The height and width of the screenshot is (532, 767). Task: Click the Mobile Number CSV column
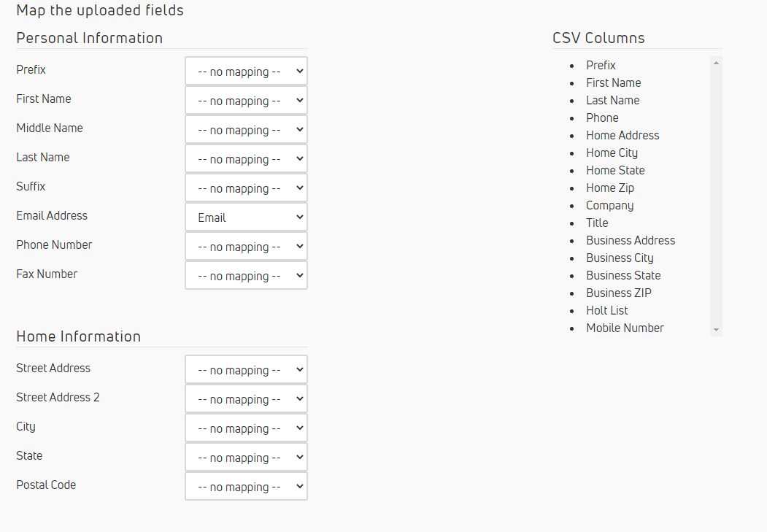click(x=625, y=328)
